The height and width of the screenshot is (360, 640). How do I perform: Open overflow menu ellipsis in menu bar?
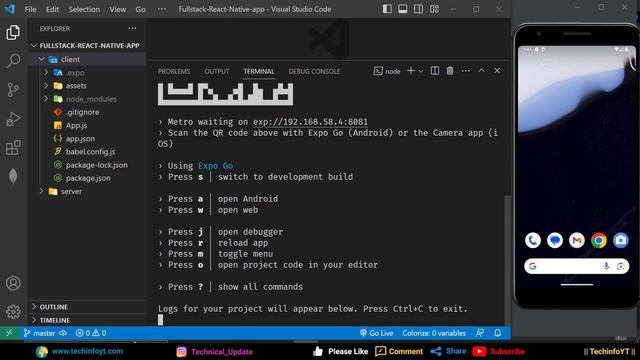click(x=162, y=9)
